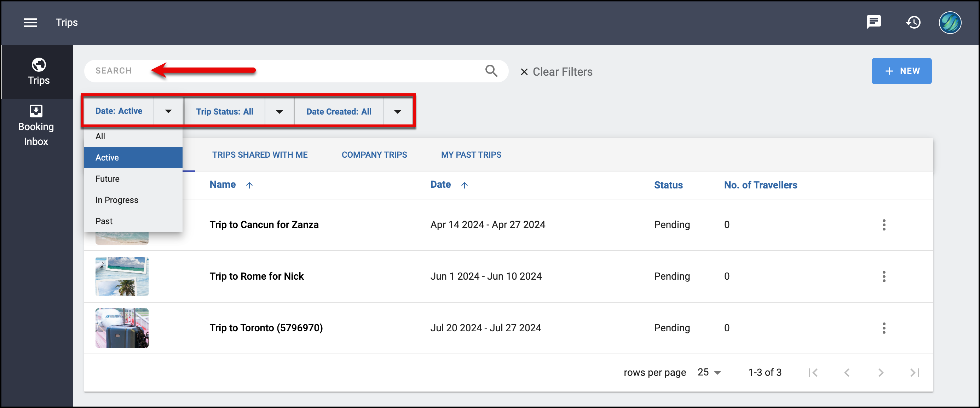
Task: Open the Trip to Rome thumbnail image
Action: click(x=122, y=276)
